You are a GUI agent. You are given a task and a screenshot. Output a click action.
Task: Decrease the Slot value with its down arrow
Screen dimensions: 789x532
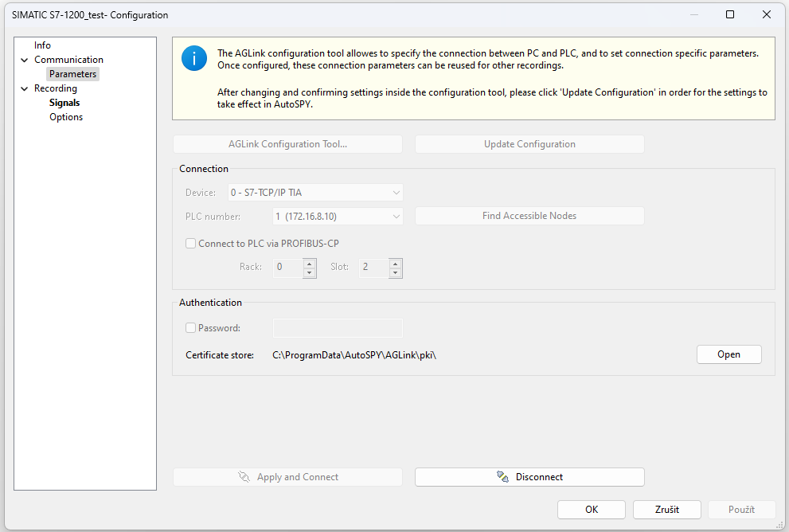(x=396, y=273)
